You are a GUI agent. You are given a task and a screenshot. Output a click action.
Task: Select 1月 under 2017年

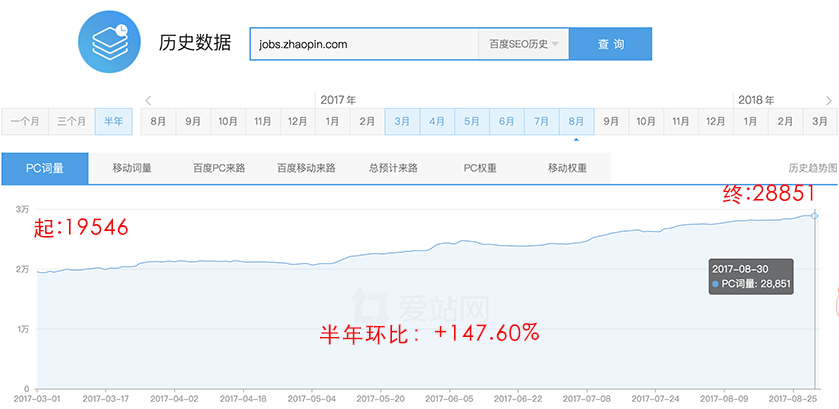coord(332,122)
